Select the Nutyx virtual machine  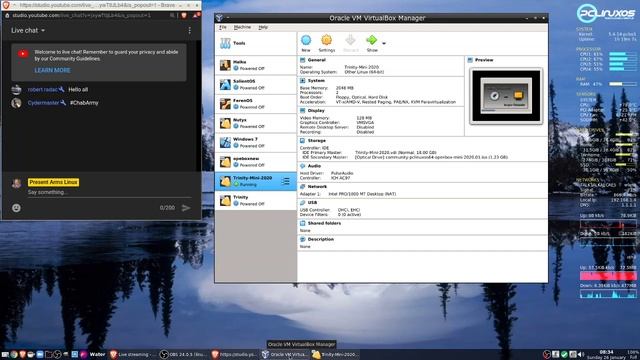pyautogui.click(x=256, y=123)
